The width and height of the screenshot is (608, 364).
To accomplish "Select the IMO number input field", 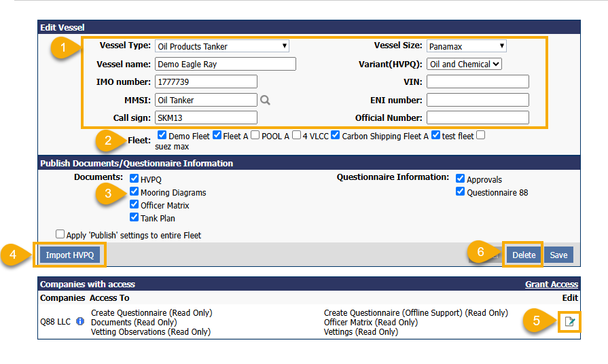I will point(206,82).
